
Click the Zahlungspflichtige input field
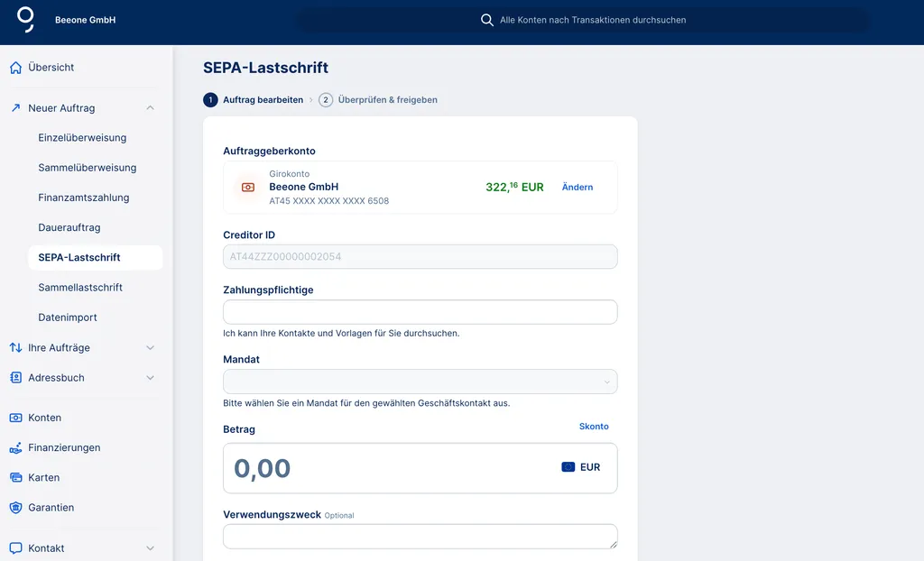pos(419,311)
